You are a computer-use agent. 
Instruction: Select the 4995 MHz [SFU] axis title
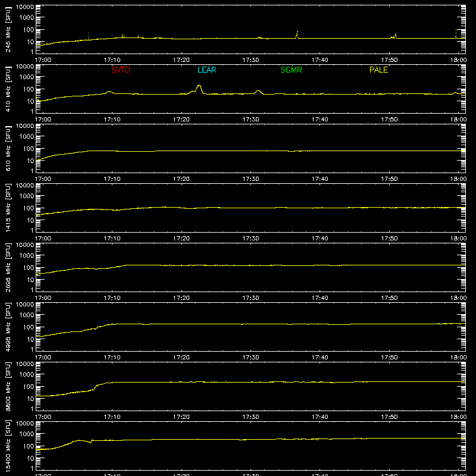(x=8, y=327)
